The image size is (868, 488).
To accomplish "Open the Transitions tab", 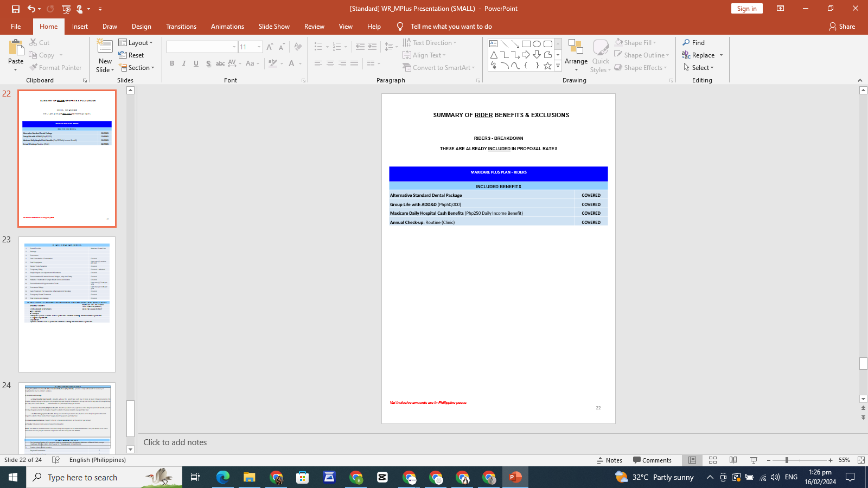I will (181, 27).
